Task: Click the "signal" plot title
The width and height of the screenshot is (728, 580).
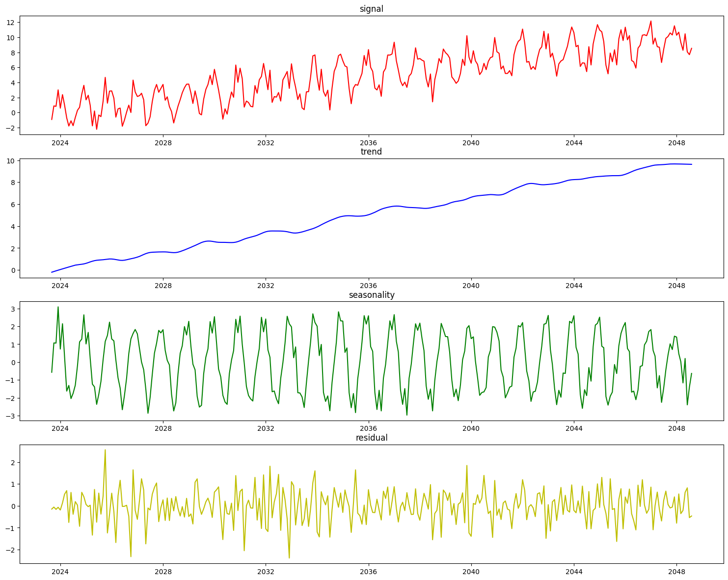Action: coord(371,9)
